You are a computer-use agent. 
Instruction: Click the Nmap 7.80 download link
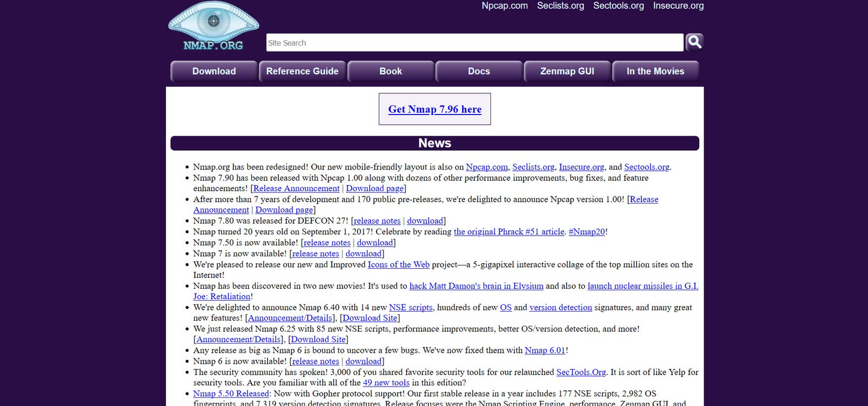425,221
